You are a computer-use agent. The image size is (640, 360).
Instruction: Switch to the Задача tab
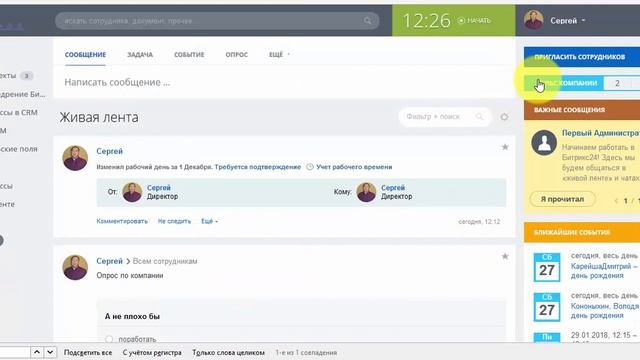[x=140, y=54]
